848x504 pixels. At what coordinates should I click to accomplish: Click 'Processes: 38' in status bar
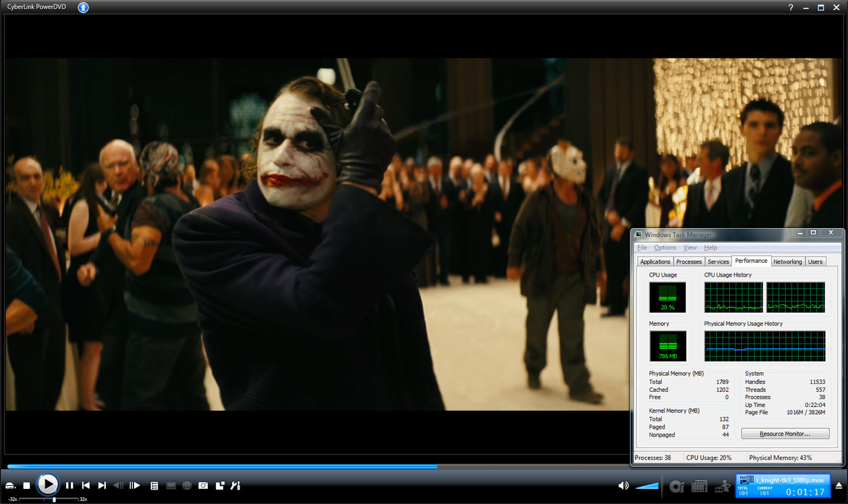pyautogui.click(x=652, y=458)
